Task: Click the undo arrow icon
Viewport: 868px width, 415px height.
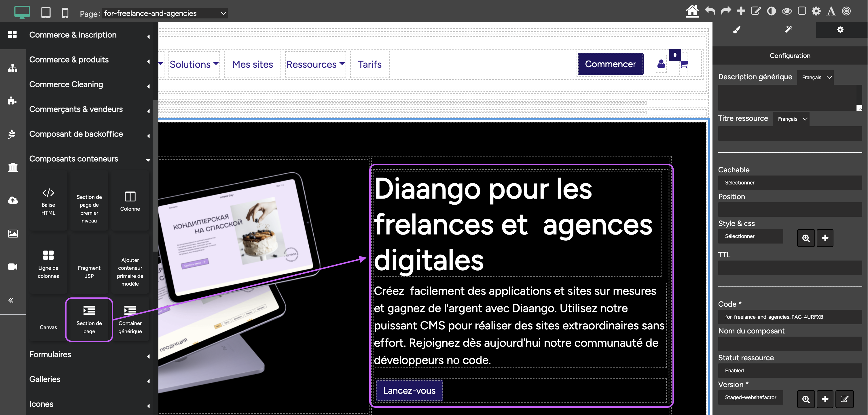Action: point(710,11)
